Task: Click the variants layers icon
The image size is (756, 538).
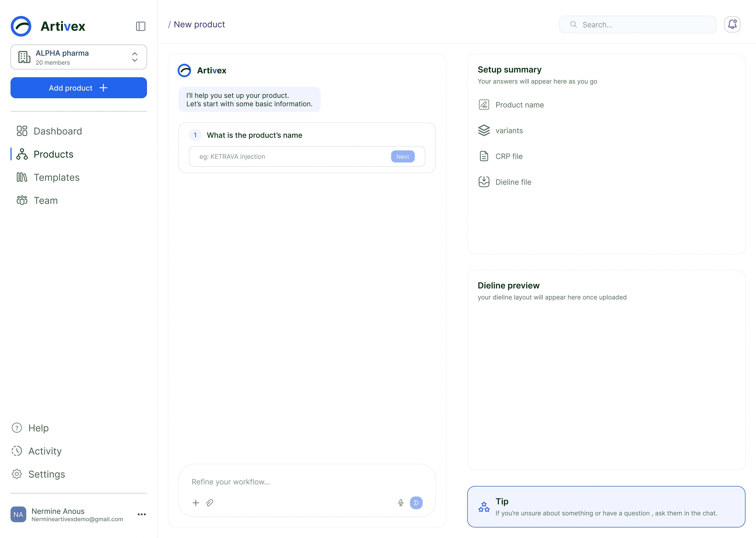Action: (x=484, y=130)
